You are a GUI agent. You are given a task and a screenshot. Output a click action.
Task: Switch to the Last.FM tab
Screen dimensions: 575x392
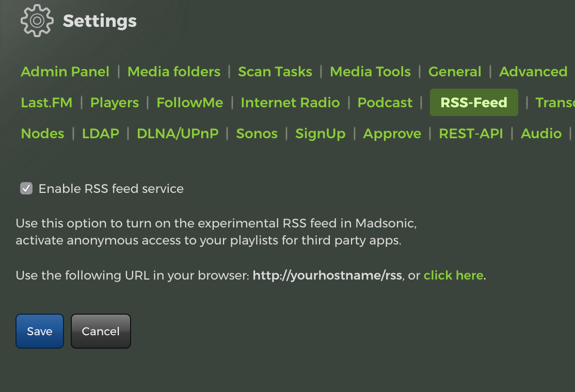point(46,103)
